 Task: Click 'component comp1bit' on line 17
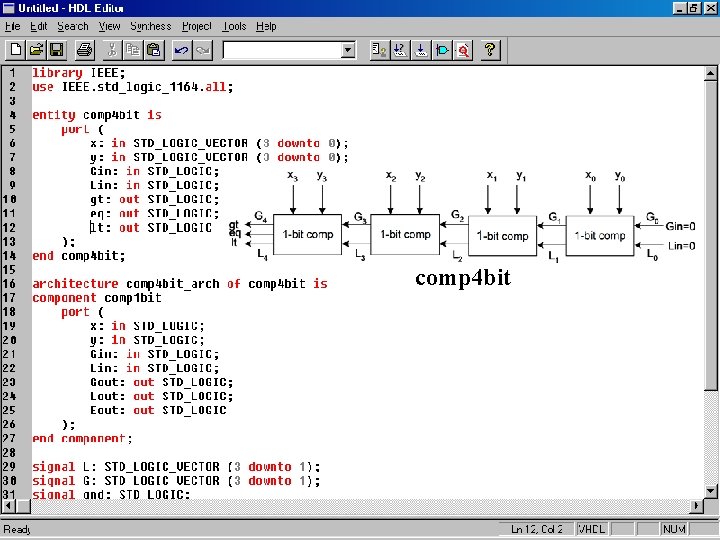click(97, 298)
